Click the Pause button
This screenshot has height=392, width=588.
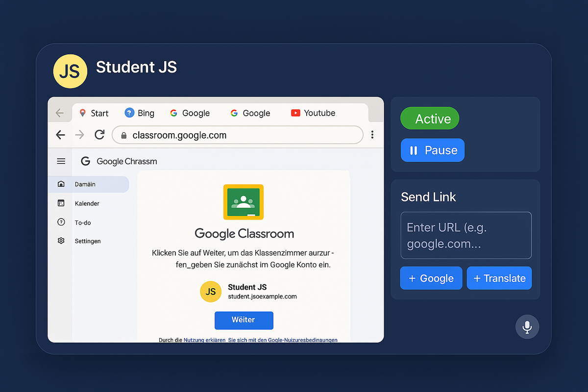coord(433,150)
